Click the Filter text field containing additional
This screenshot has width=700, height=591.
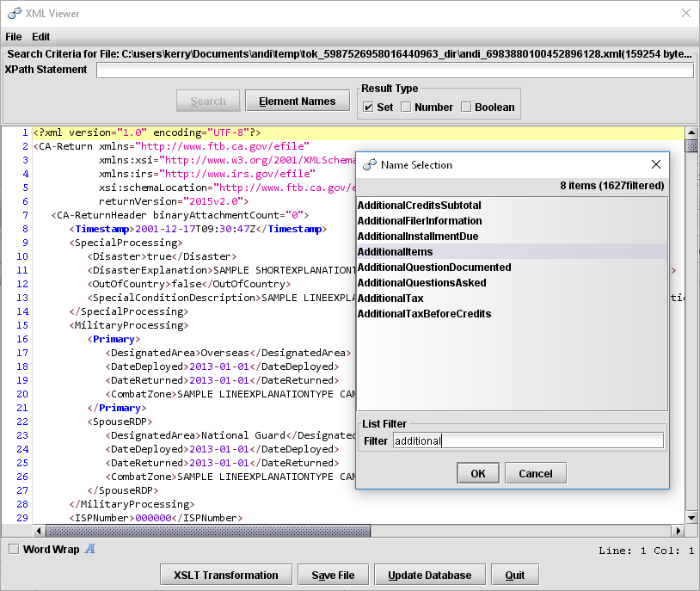click(x=528, y=441)
